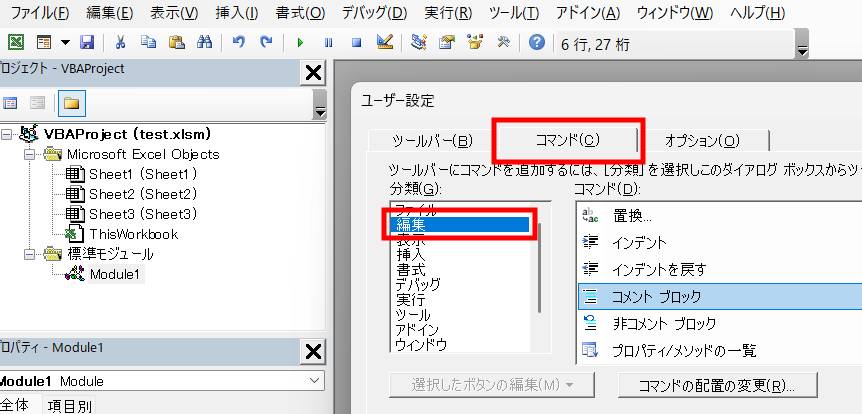Open the Project Explorer toolbar icon

pos(419,42)
